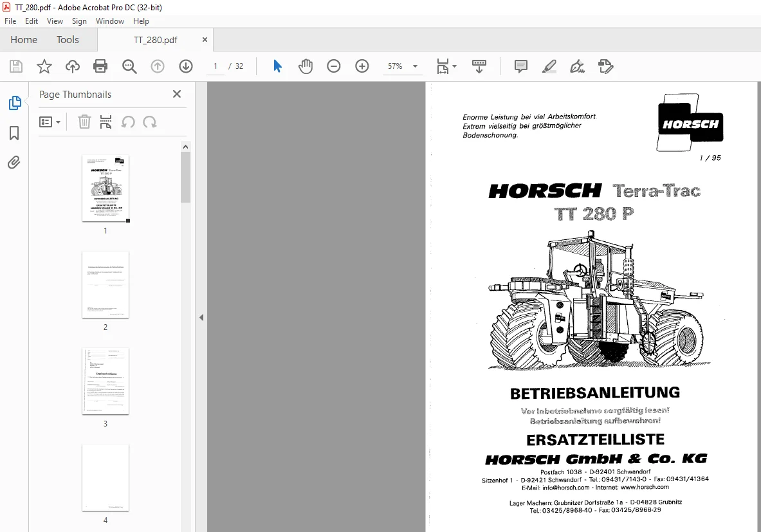Collapse the navigation pane with arrow handle
Viewport: 761px width, 532px height.
click(x=201, y=317)
